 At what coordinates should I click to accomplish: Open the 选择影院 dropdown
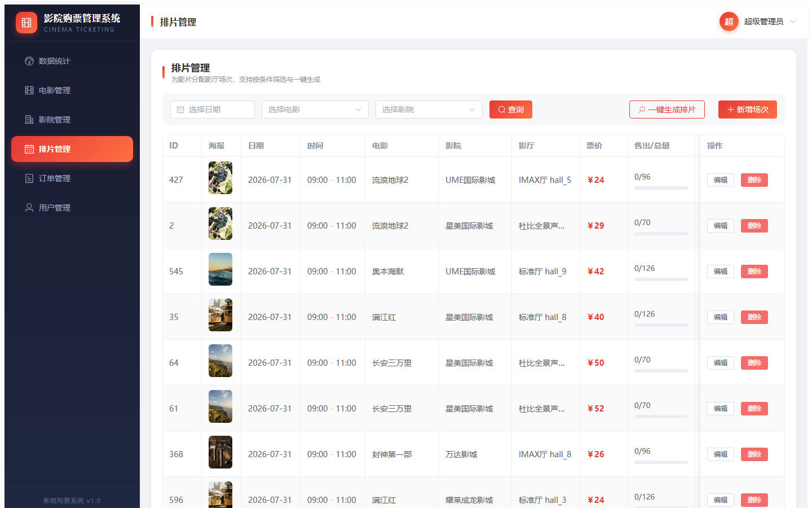(x=429, y=110)
